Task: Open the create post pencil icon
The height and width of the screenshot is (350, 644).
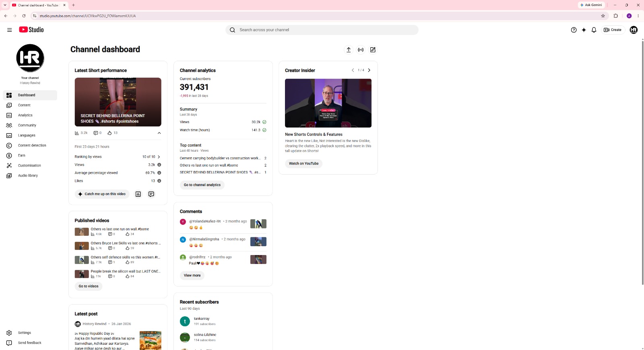Action: (373, 50)
